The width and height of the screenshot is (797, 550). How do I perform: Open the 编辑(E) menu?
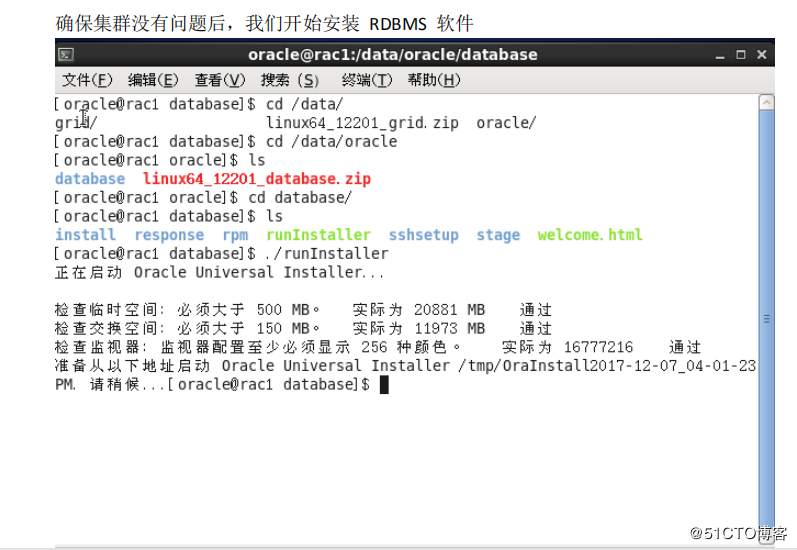tap(153, 80)
